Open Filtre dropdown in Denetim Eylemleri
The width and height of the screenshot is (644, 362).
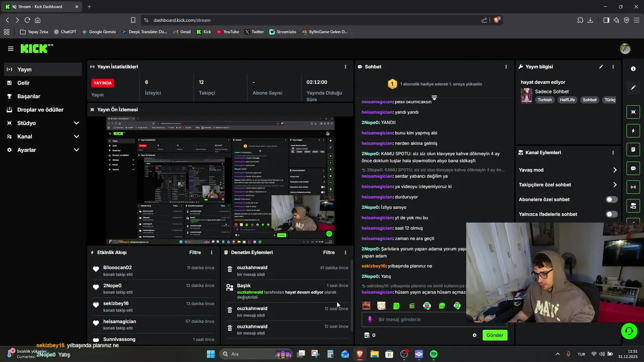(329, 252)
